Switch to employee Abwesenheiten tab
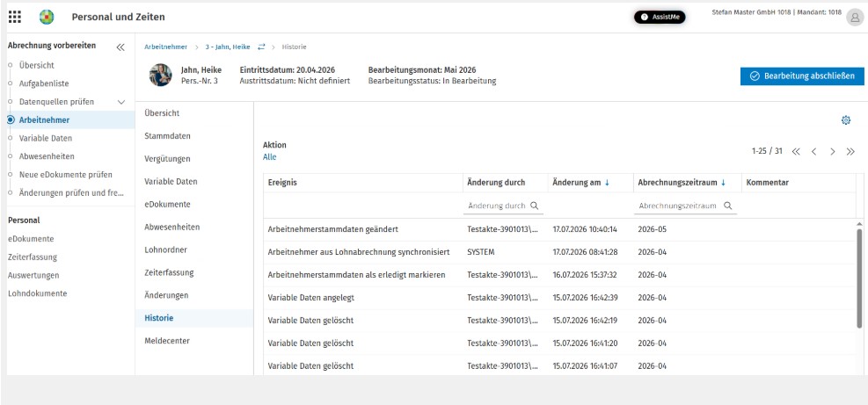The height and width of the screenshot is (405, 868). pos(172,227)
